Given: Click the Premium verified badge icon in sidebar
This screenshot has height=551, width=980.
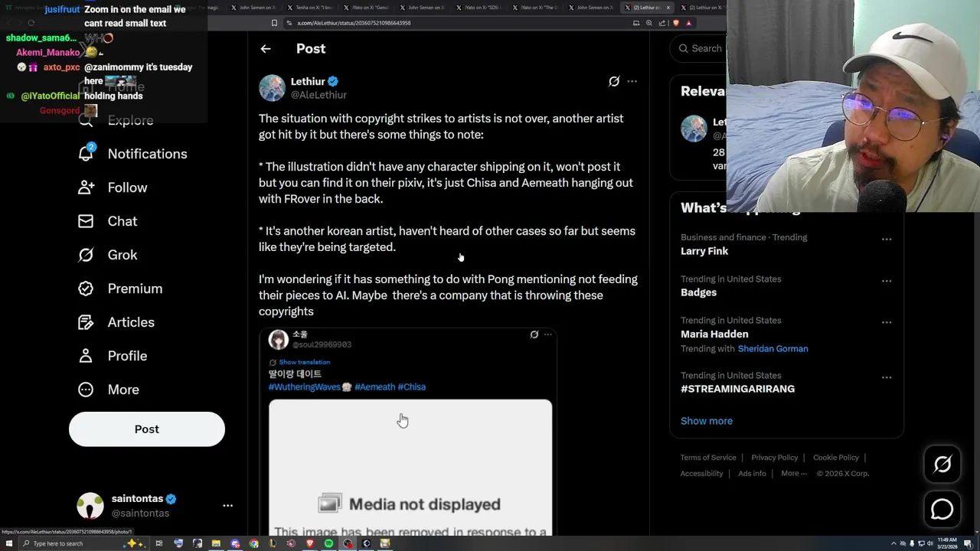Looking at the screenshot, I should [x=86, y=289].
